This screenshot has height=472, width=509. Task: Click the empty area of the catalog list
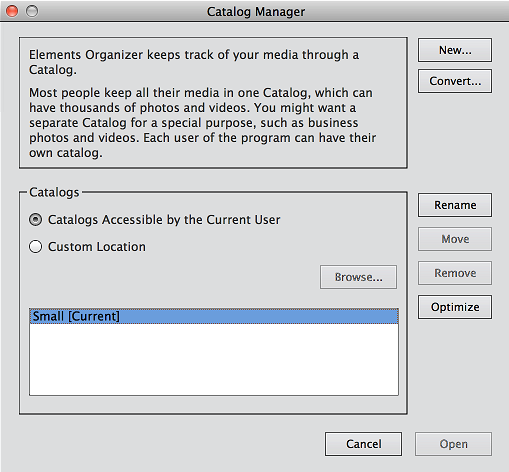(x=214, y=359)
